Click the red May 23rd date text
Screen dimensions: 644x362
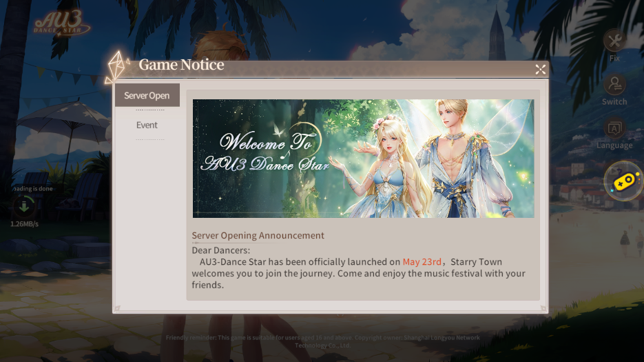point(422,262)
